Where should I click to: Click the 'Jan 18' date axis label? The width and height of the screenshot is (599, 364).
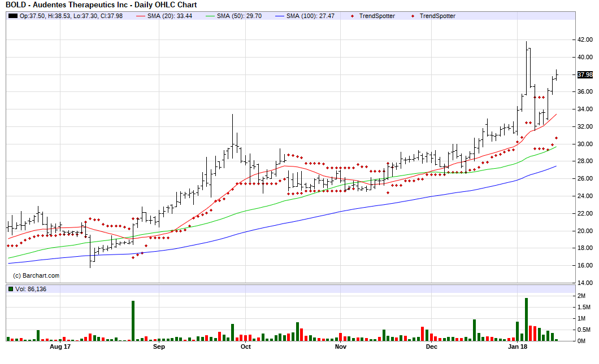pos(517,347)
